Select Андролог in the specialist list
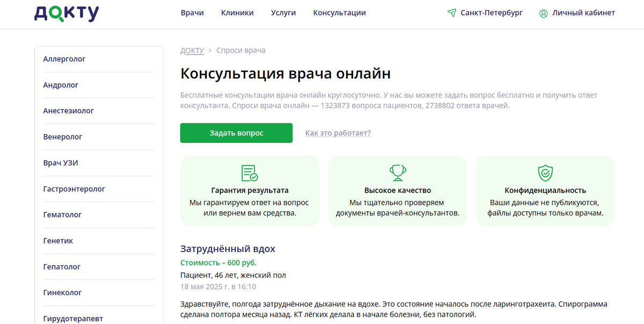The image size is (644, 324). [x=61, y=85]
